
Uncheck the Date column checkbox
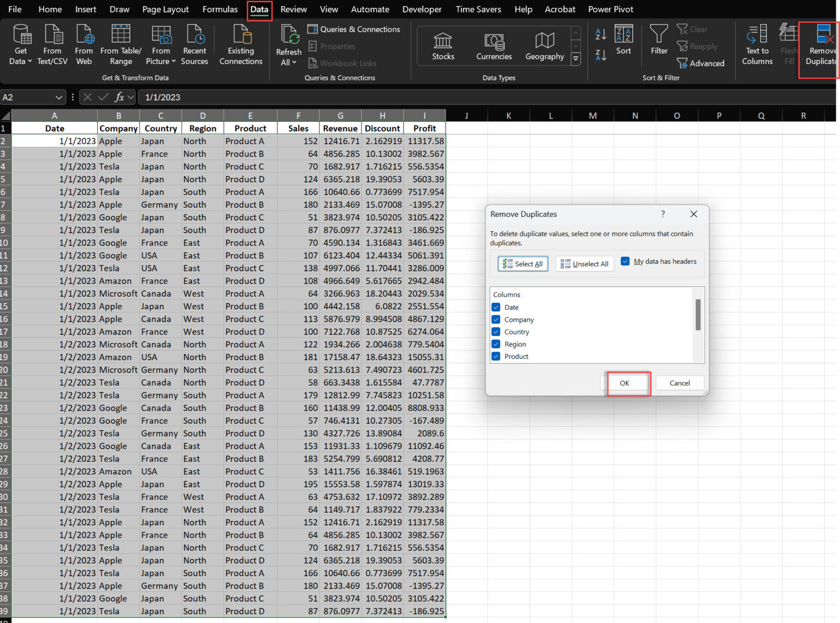click(495, 307)
